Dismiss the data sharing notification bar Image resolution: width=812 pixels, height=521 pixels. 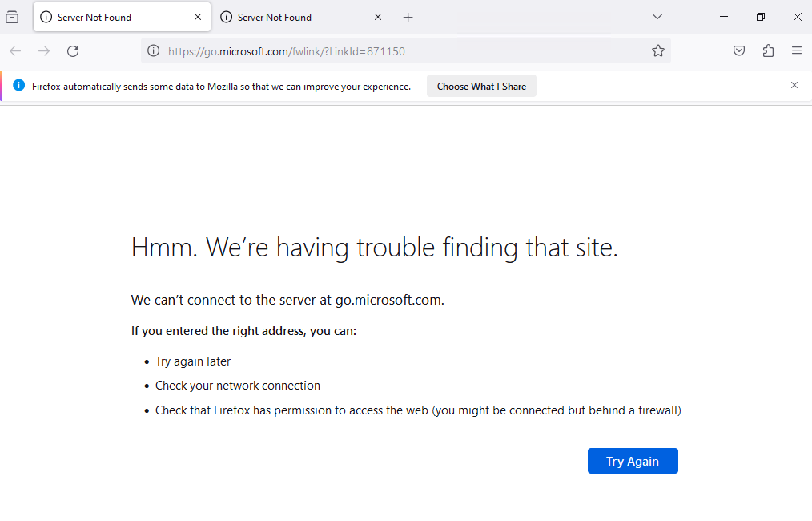(x=794, y=85)
